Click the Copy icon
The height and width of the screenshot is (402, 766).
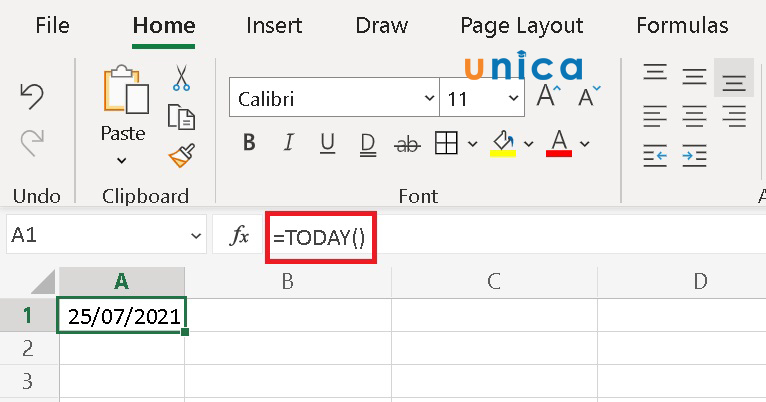181,117
